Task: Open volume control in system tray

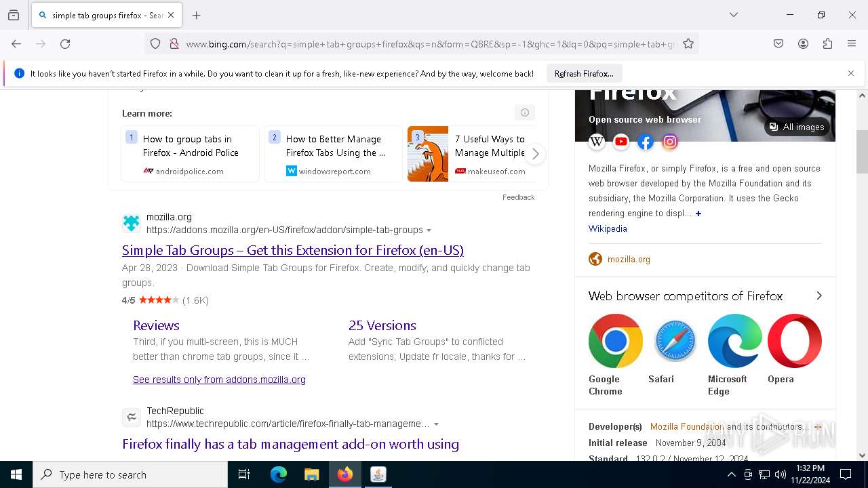Action: point(781,474)
